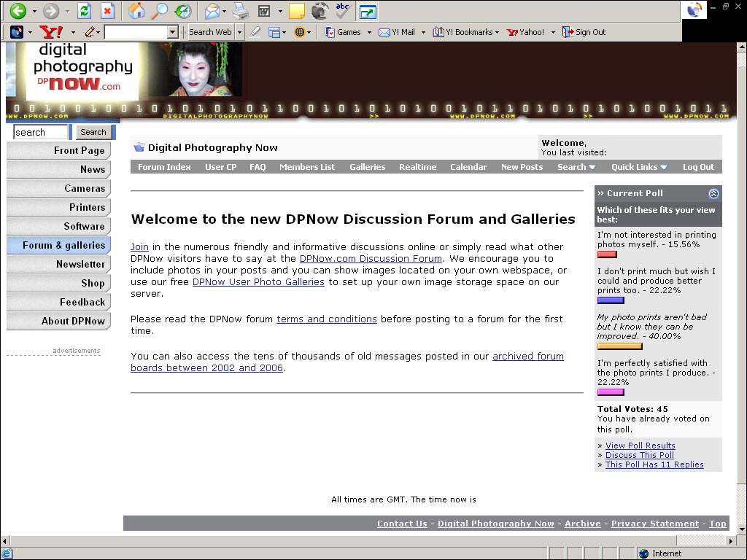
Task: Open the Y! Bookmarks dropdown
Action: click(466, 32)
